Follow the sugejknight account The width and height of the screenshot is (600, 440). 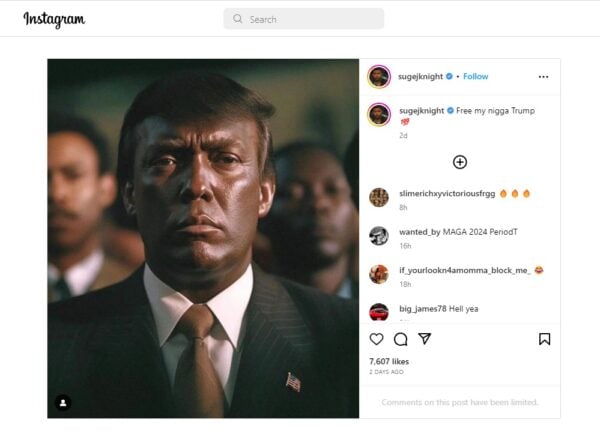pyautogui.click(x=476, y=77)
